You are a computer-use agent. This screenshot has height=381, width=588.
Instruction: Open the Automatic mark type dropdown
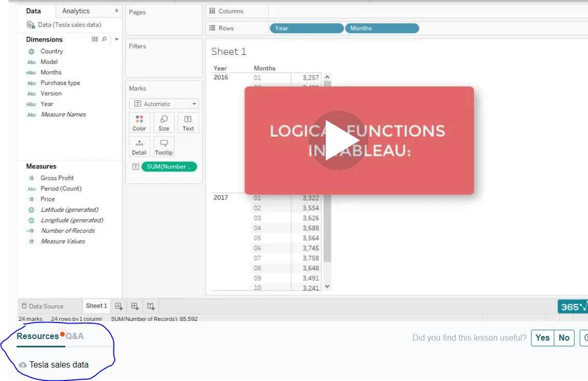(x=164, y=104)
